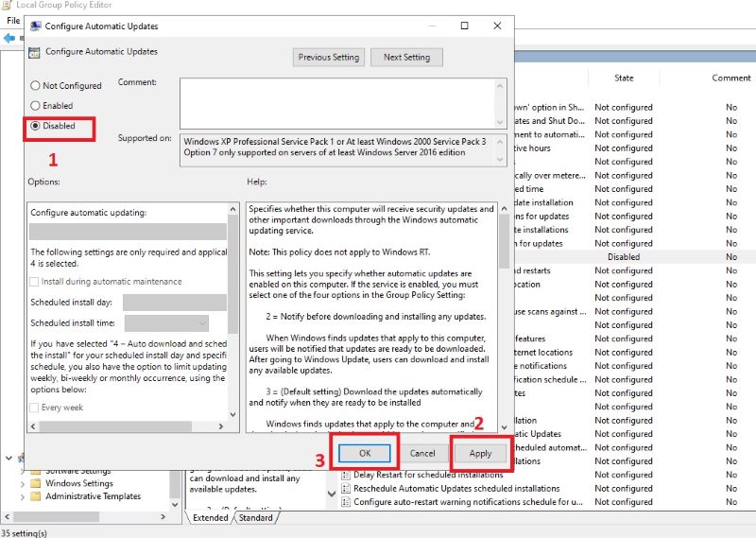Image resolution: width=756 pixels, height=538 pixels.
Task: Expand the Administrative Templates tree node
Action: point(22,496)
